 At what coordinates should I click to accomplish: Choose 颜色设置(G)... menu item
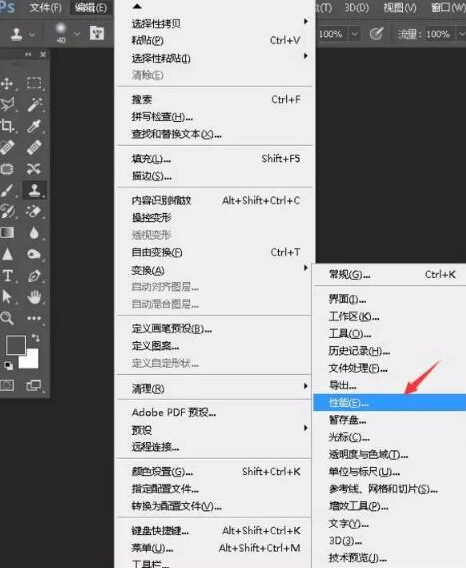[215, 471]
